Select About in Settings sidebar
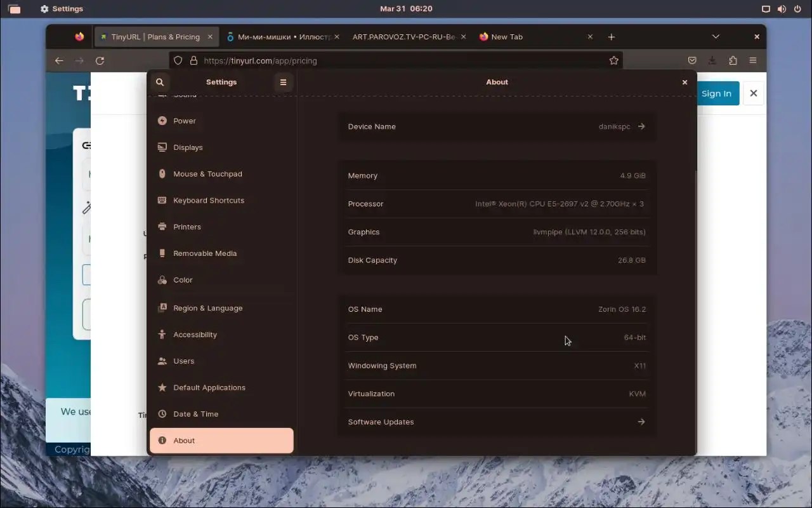The height and width of the screenshot is (508, 812). point(221,441)
